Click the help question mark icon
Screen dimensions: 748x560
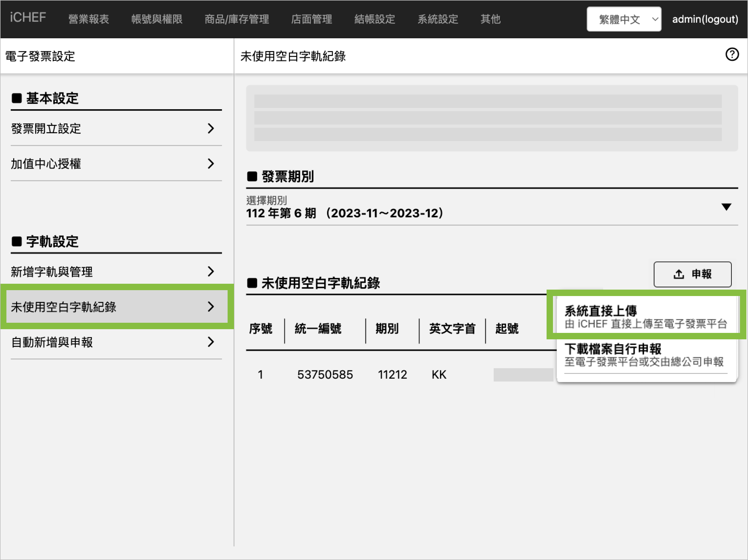click(x=732, y=55)
